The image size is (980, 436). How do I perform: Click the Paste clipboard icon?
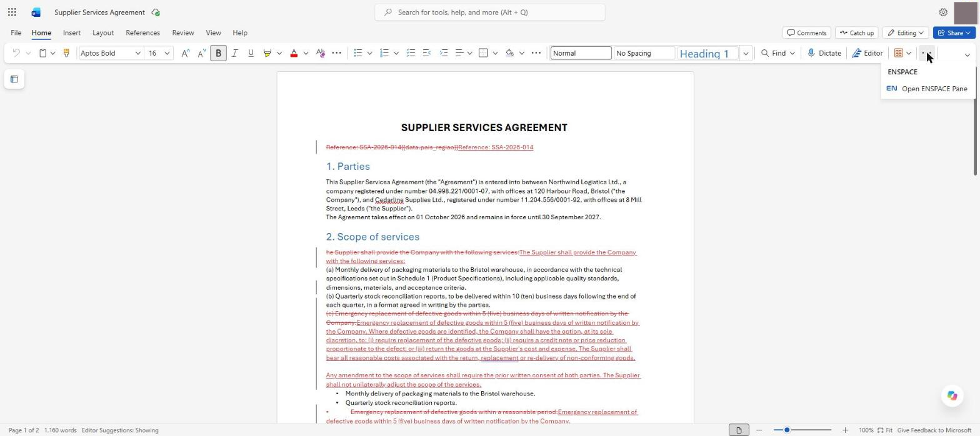[42, 53]
